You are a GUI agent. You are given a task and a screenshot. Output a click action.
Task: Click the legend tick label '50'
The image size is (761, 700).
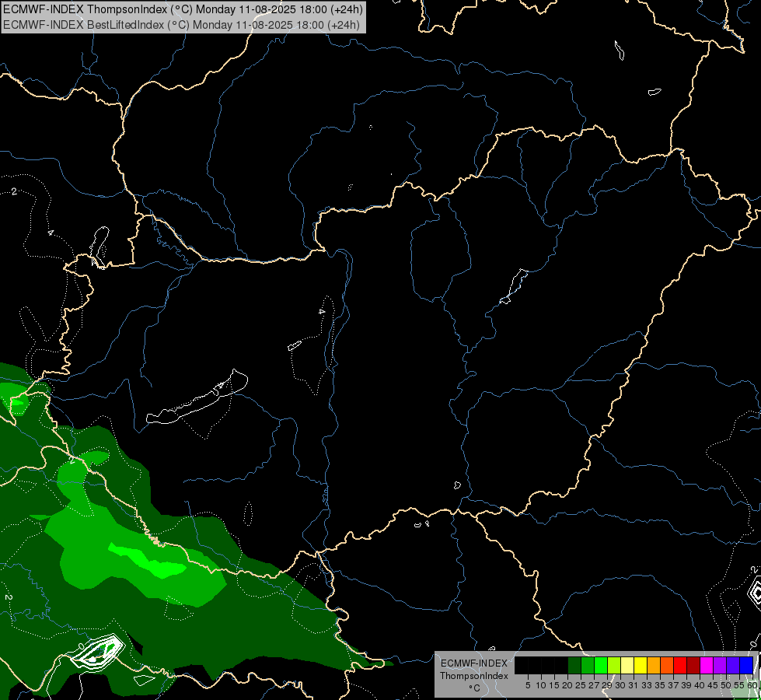(x=727, y=685)
